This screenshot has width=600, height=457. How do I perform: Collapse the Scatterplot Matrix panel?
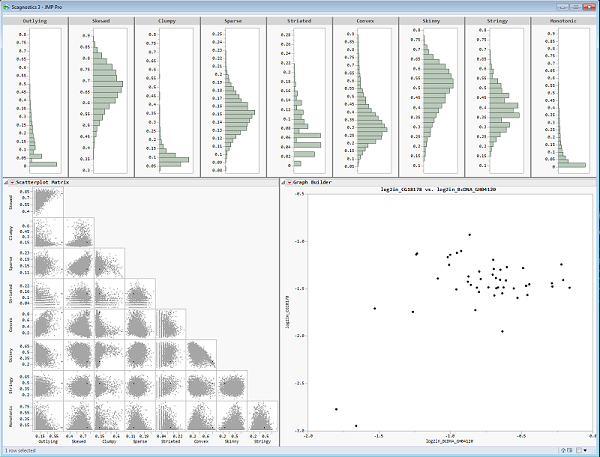4,182
